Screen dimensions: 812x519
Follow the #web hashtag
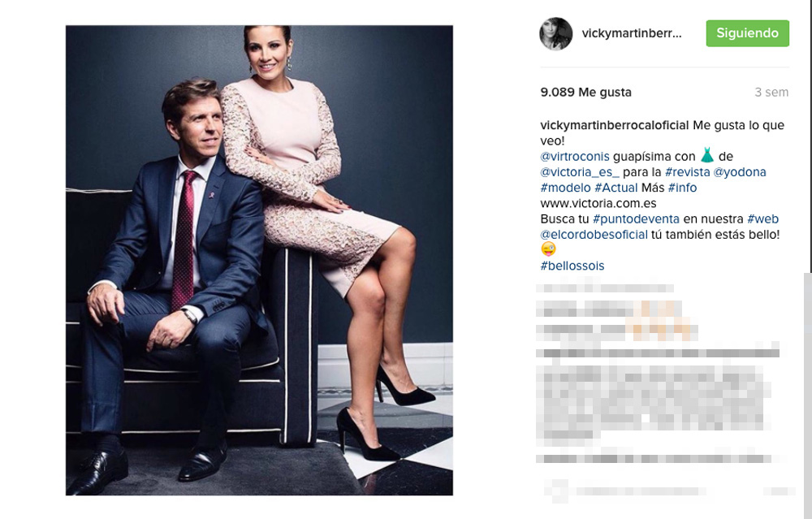pyautogui.click(x=762, y=218)
